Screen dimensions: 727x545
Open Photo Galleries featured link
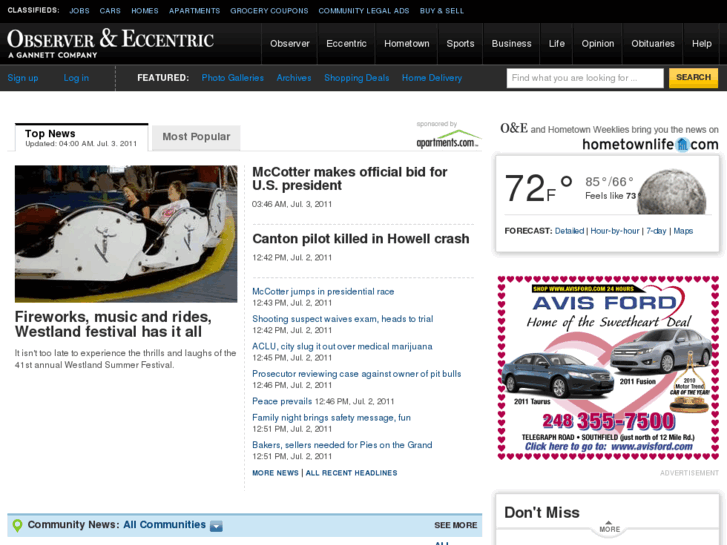tap(232, 78)
